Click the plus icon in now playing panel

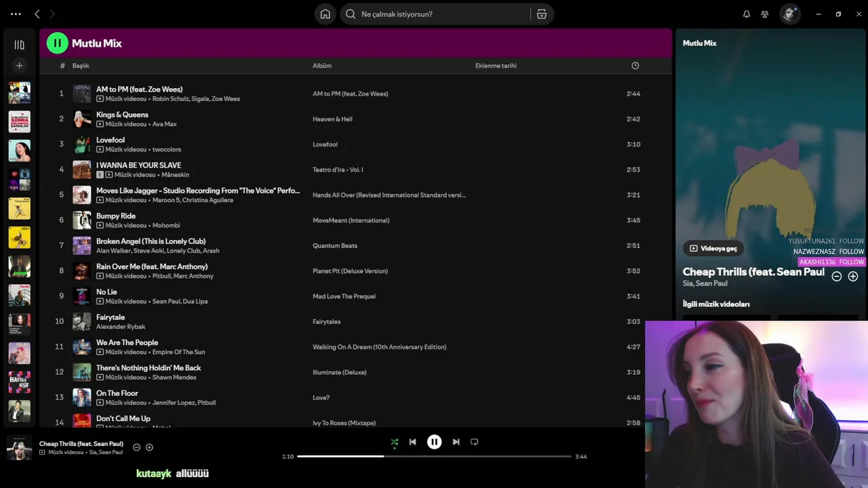(853, 276)
